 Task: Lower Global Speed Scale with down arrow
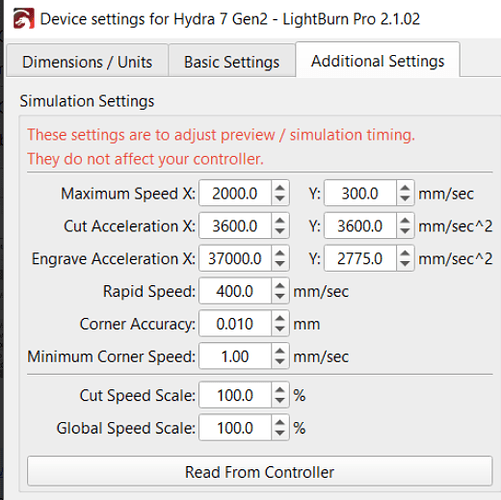tap(280, 433)
